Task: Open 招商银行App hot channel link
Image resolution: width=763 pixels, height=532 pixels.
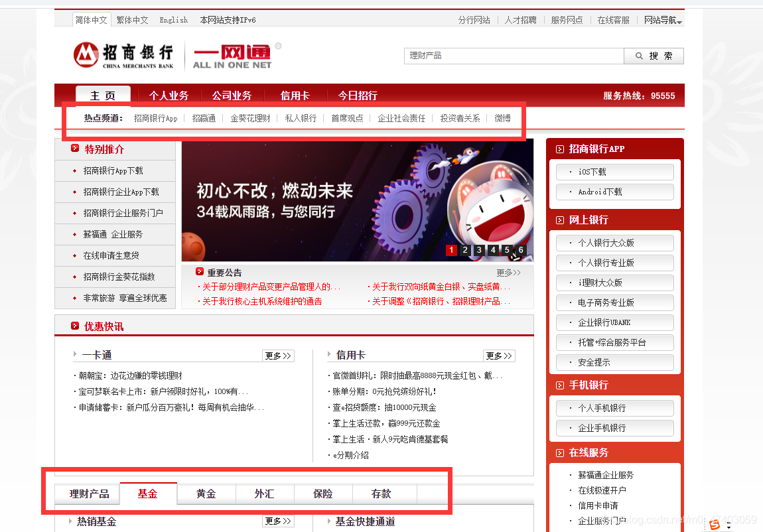Action: click(156, 118)
